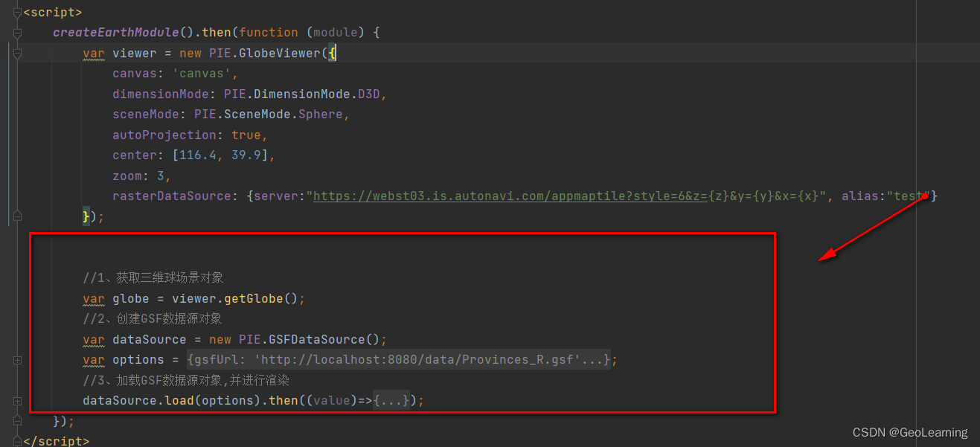980x447 pixels.
Task: Click the sceneMode property name
Action: 146,115
